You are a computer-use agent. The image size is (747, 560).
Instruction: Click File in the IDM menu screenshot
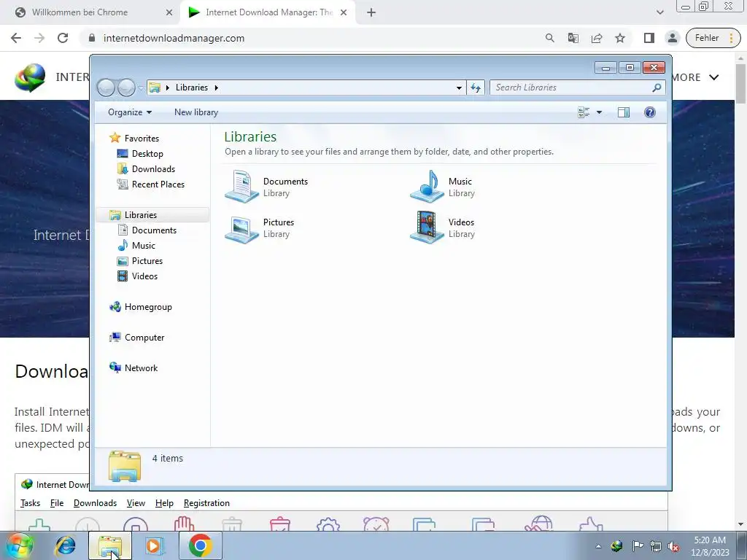click(x=57, y=503)
